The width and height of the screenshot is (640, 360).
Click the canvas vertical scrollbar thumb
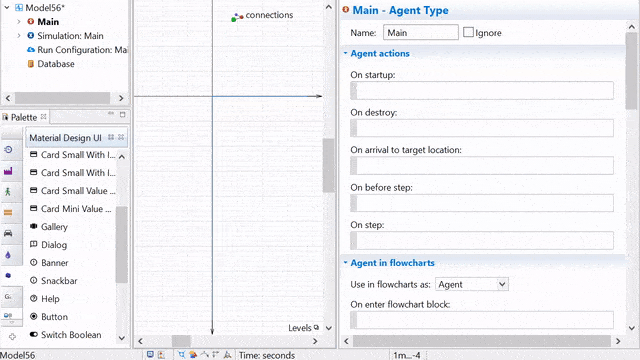[329, 165]
